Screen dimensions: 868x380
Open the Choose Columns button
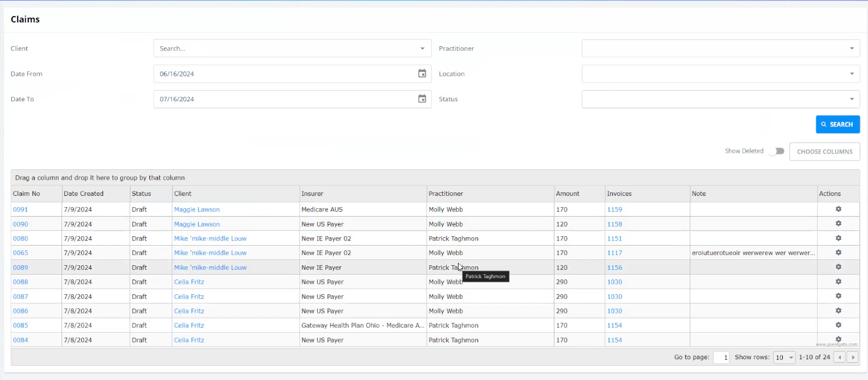pos(824,152)
